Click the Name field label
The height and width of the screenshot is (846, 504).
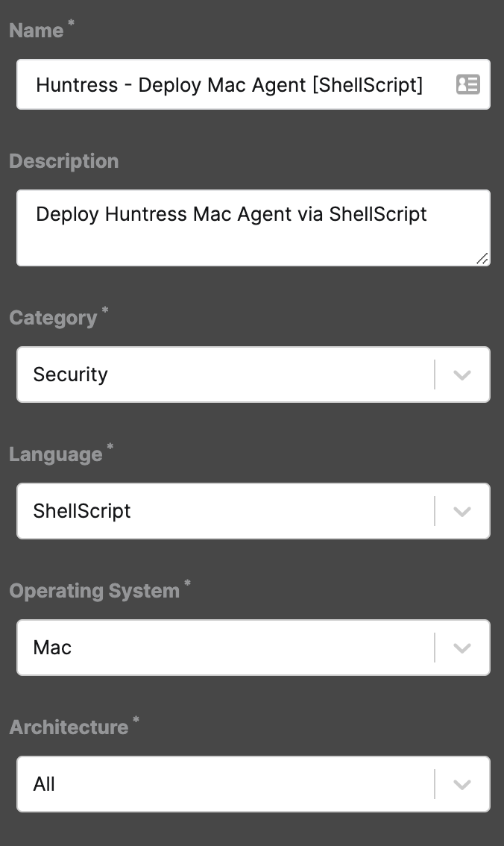[36, 31]
